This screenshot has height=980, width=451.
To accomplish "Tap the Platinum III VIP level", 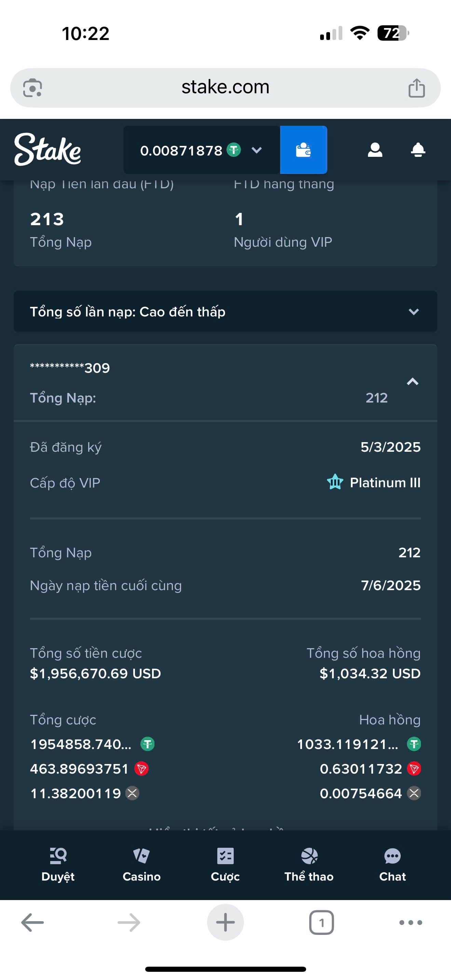I will tap(385, 482).
